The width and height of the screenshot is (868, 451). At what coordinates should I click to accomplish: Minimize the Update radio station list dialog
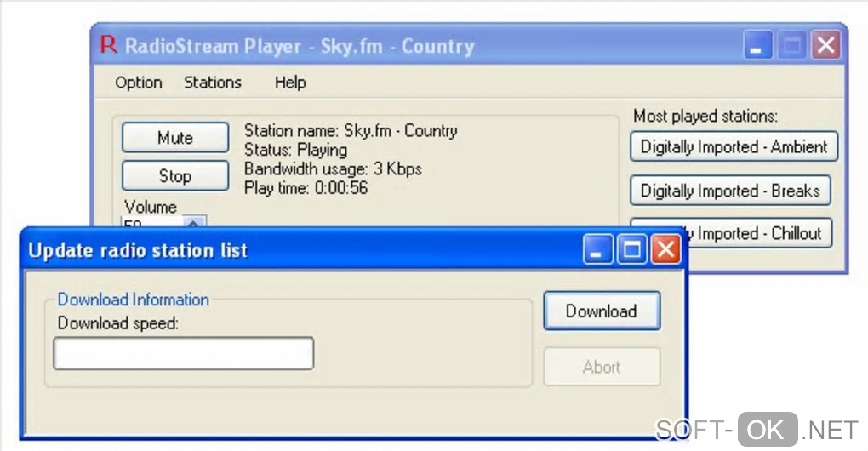click(x=598, y=249)
